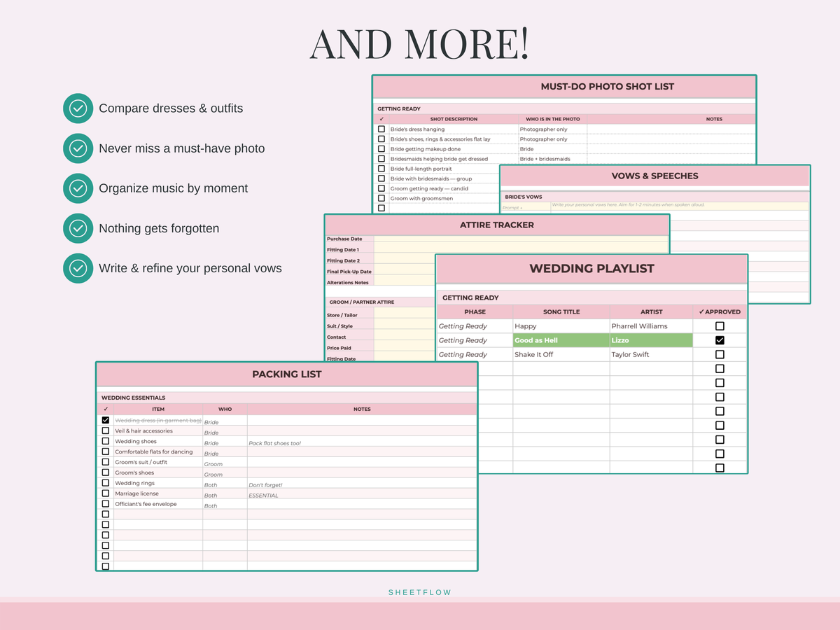This screenshot has height=630, width=840.
Task: Check the Wedding shoes packing checkbox
Action: pyautogui.click(x=106, y=441)
